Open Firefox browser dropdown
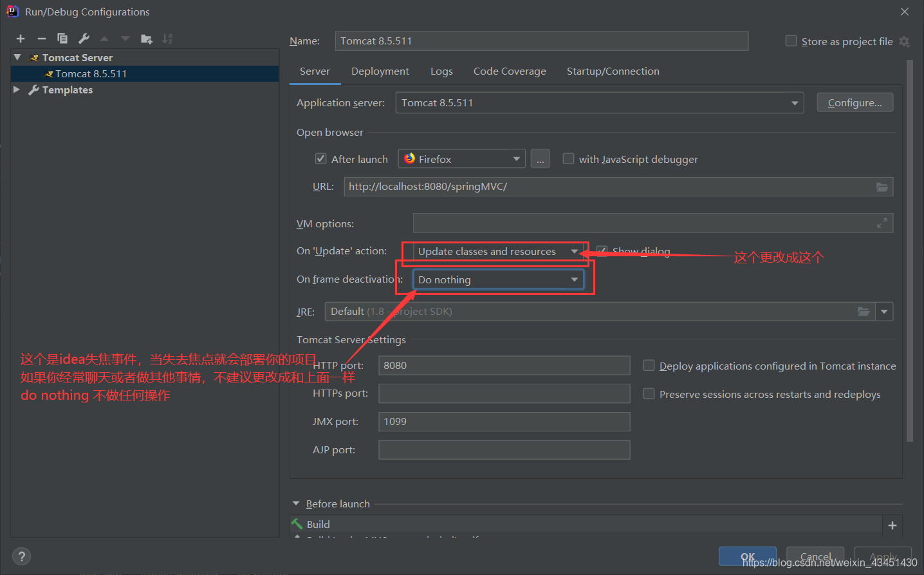The width and height of the screenshot is (924, 575). point(462,159)
